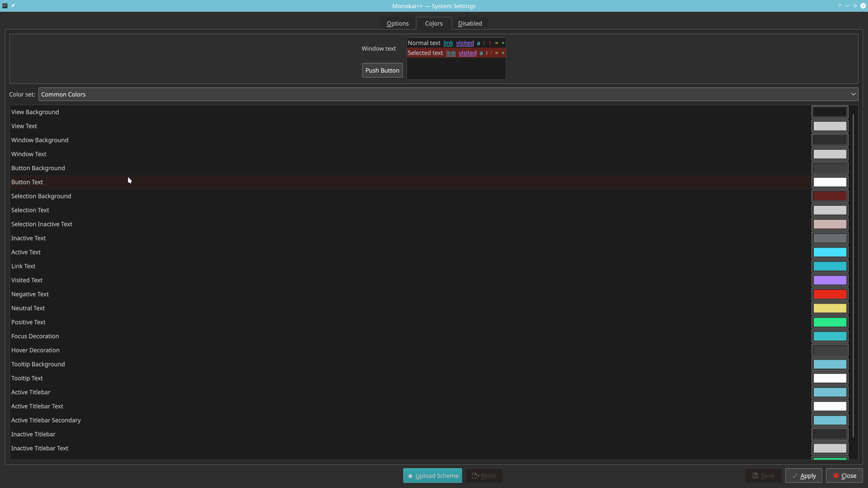Image resolution: width=868 pixels, height=488 pixels.
Task: Change the Focus Decoration color swatch
Action: click(x=830, y=336)
